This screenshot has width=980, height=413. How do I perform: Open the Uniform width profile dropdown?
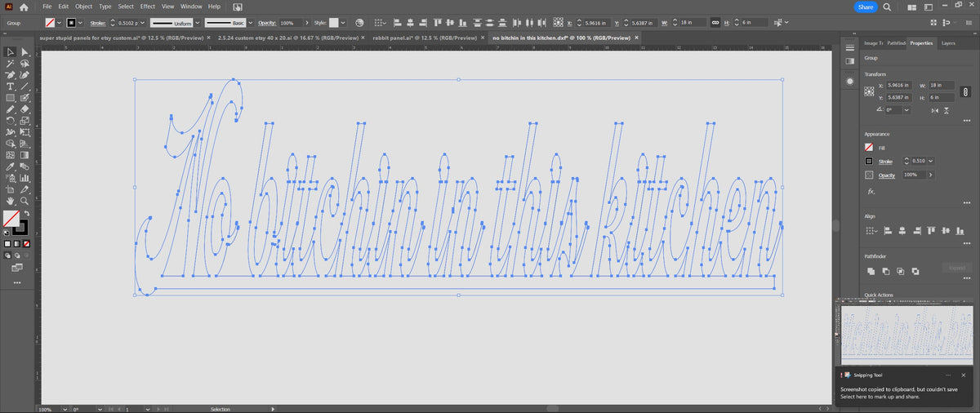pyautogui.click(x=197, y=23)
